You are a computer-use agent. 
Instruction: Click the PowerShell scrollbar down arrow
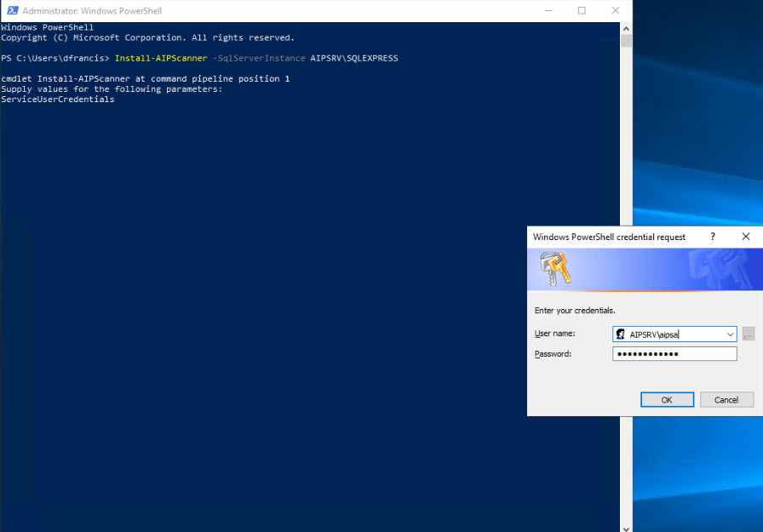(x=626, y=528)
